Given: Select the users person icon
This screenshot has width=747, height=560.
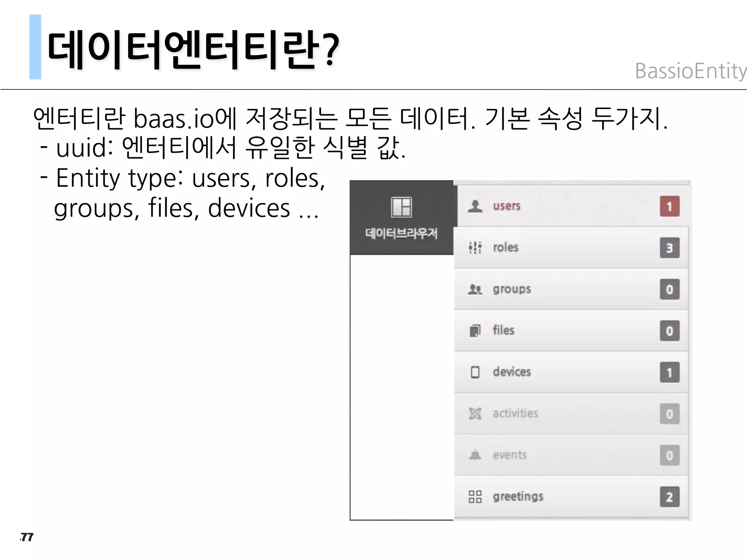Looking at the screenshot, I should (475, 206).
